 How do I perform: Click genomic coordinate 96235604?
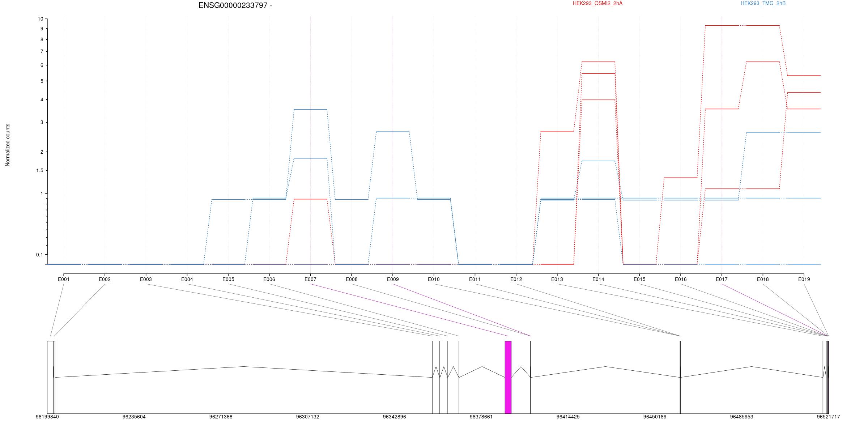pos(134,417)
